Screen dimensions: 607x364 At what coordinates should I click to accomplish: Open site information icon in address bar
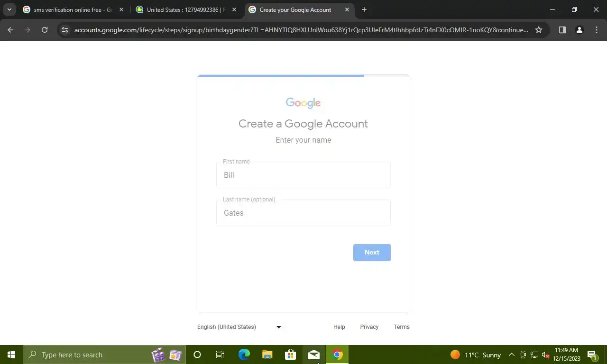coord(65,30)
